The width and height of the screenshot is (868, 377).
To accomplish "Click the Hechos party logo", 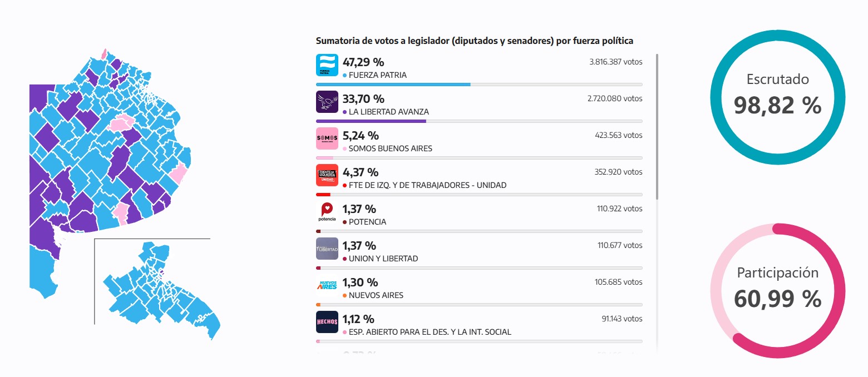I will (327, 322).
